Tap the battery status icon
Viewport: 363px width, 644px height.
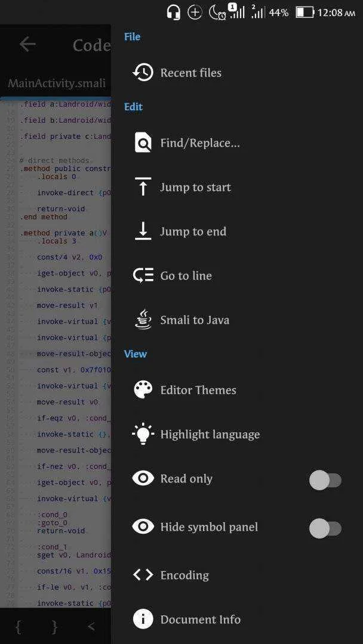point(305,13)
